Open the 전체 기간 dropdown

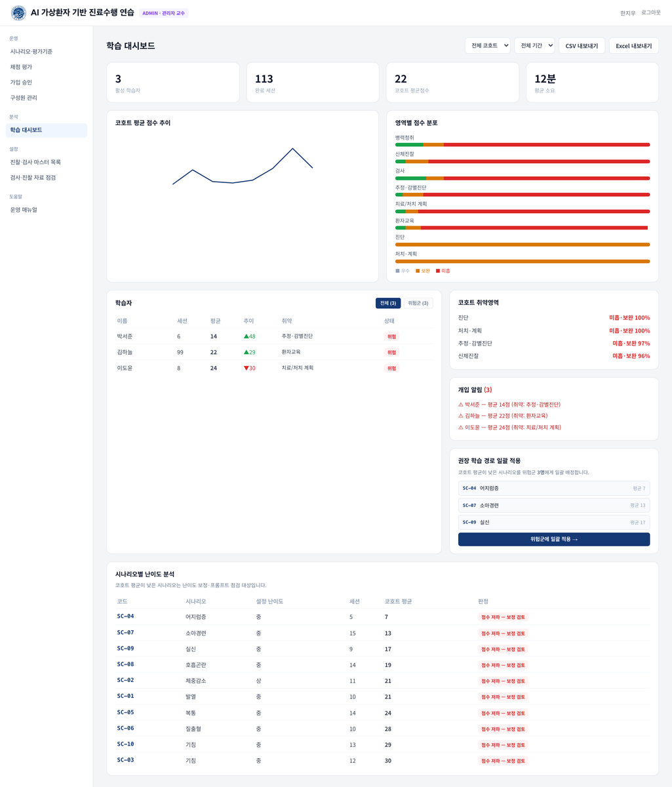point(535,46)
